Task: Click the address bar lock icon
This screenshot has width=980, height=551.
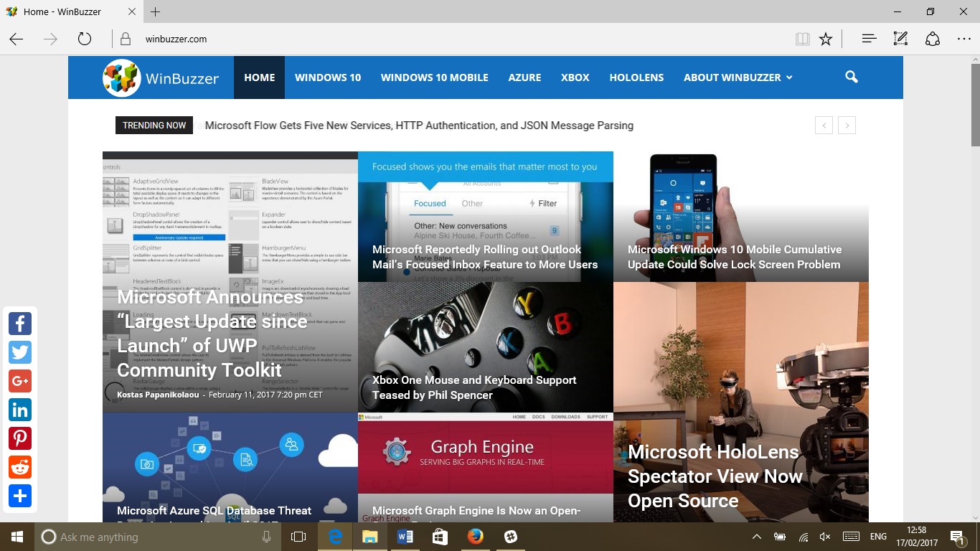Action: pyautogui.click(x=125, y=39)
